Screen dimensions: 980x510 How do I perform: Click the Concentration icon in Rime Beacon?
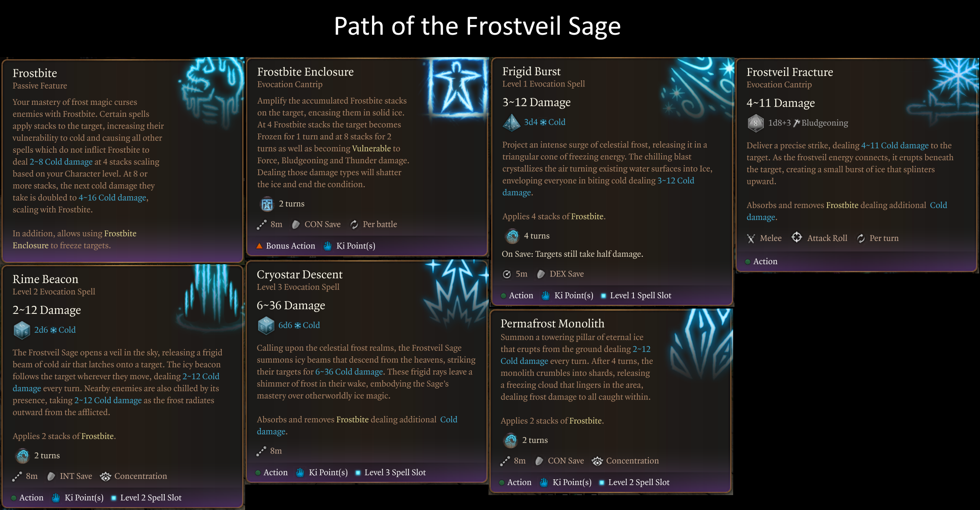tap(105, 477)
